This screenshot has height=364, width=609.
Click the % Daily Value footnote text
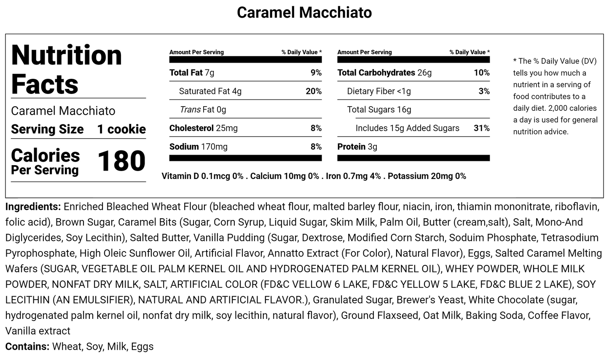pos(555,96)
